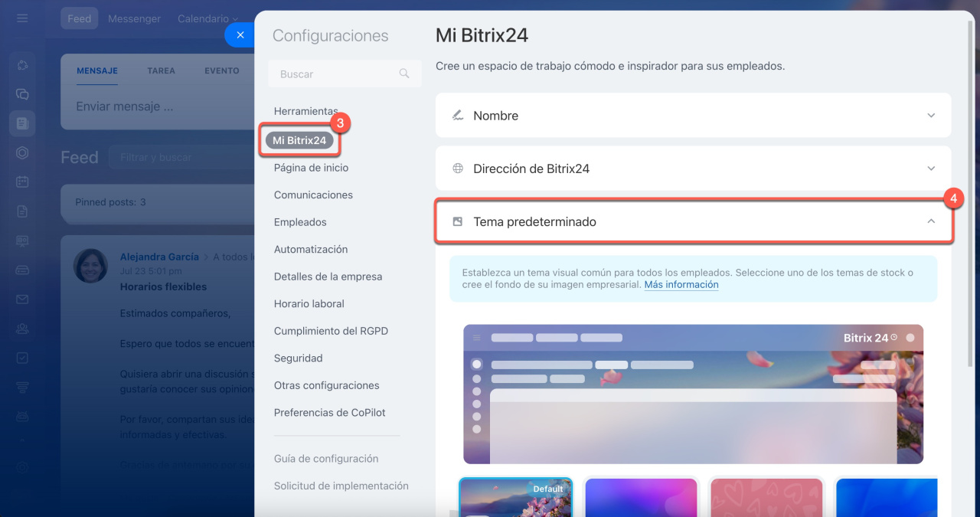Expand the Nombre section
The width and height of the screenshot is (980, 517).
tap(693, 116)
